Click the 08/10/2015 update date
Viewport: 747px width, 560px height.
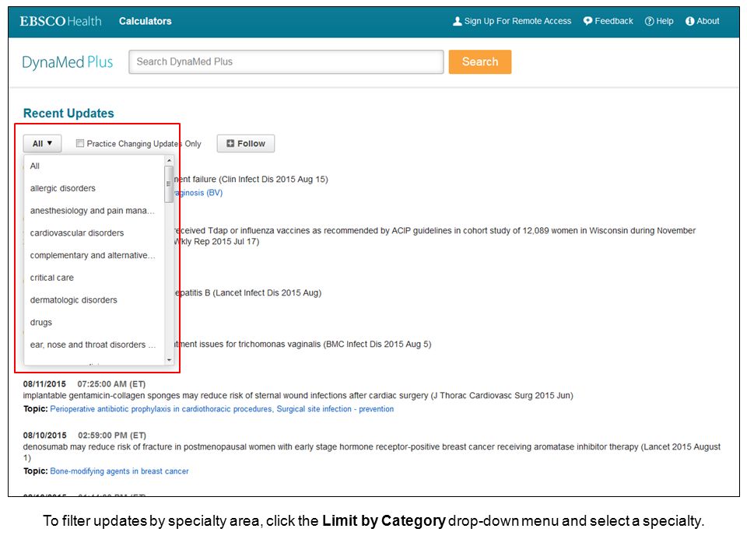[x=45, y=436]
